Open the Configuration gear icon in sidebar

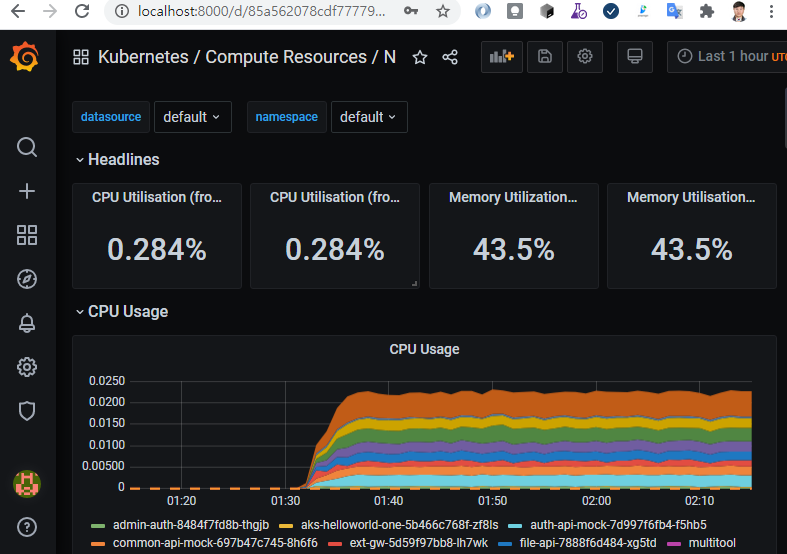tap(27, 367)
